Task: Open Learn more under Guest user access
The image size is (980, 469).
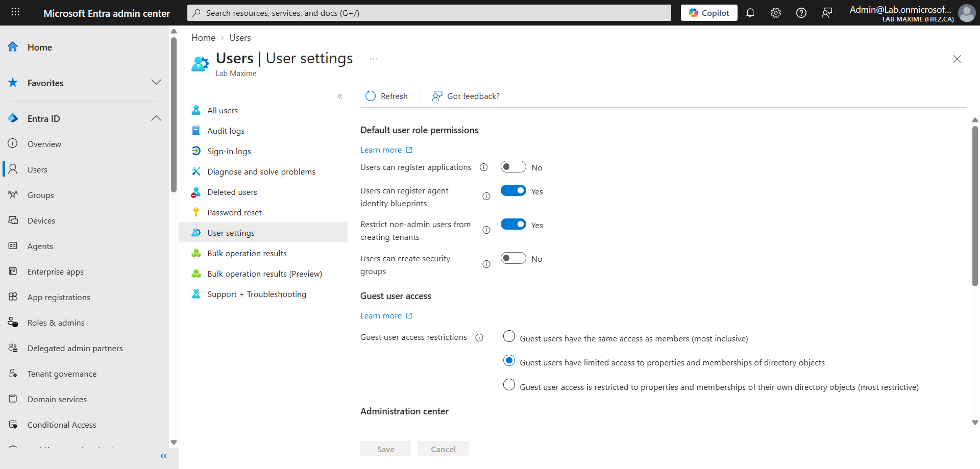Action: pyautogui.click(x=386, y=316)
